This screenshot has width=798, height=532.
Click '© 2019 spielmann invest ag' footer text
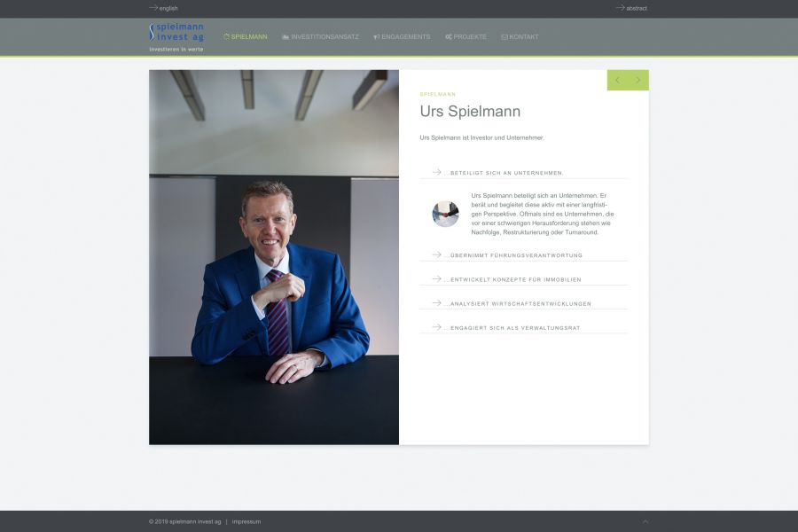[185, 521]
